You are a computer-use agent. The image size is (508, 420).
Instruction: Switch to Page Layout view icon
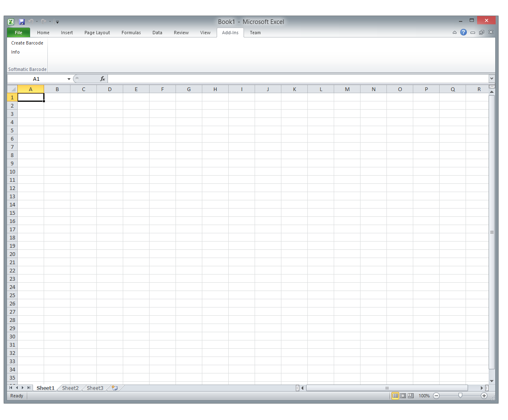(x=403, y=396)
